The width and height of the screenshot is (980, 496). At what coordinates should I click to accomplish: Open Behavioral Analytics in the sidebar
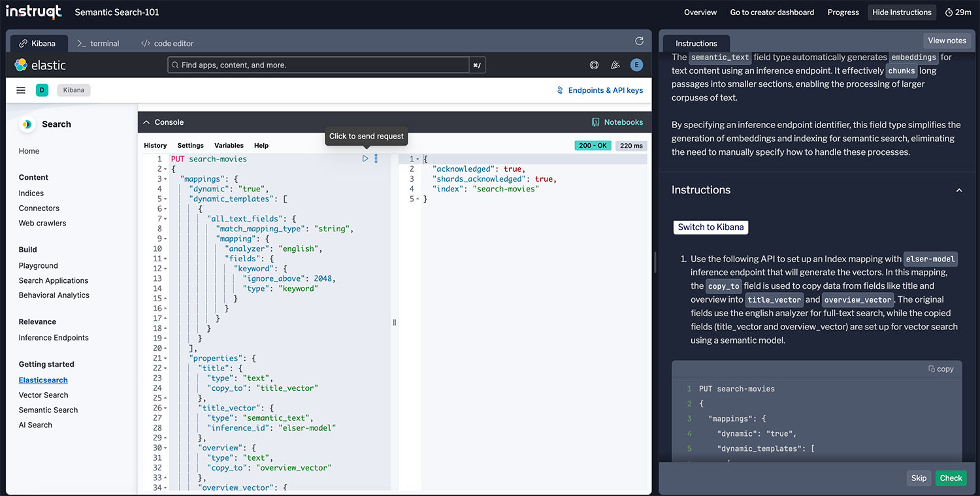54,295
